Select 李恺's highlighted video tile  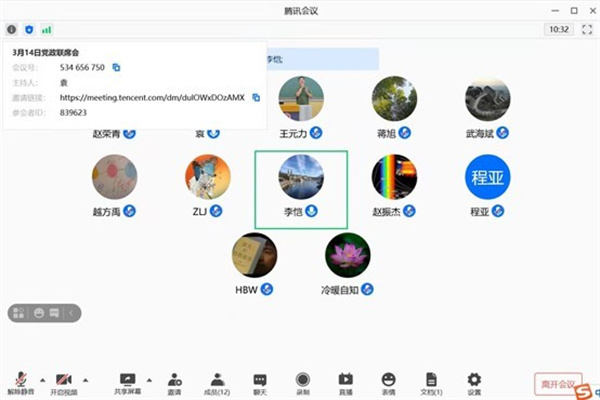pyautogui.click(x=301, y=188)
